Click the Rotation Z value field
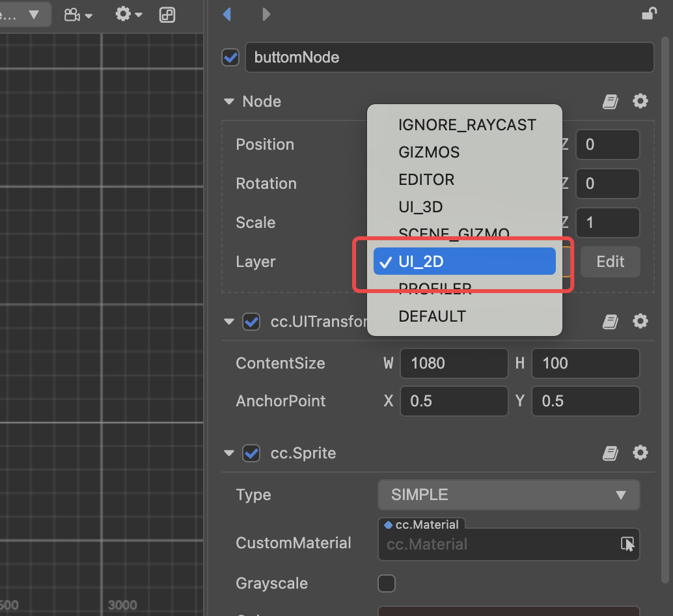Viewport: 673px width, 616px height. 607,184
